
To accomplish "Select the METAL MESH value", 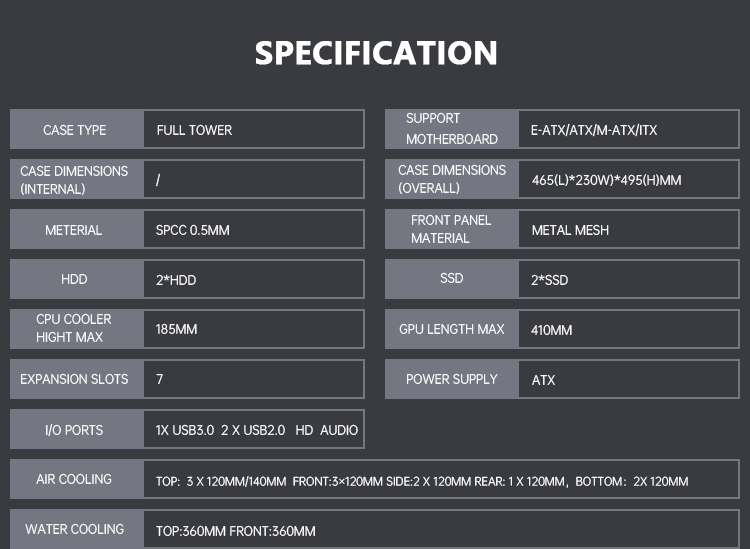I will click(x=570, y=230).
